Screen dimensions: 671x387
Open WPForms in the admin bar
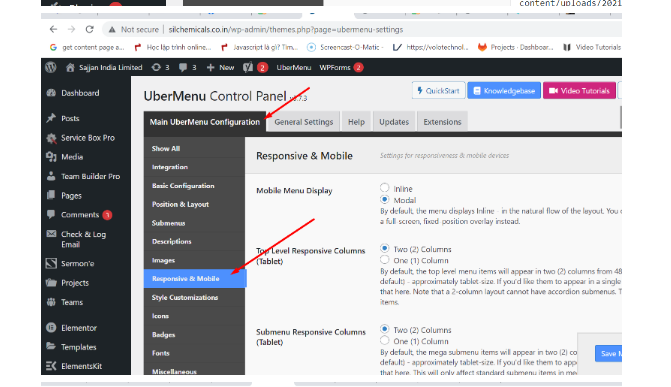coord(341,67)
